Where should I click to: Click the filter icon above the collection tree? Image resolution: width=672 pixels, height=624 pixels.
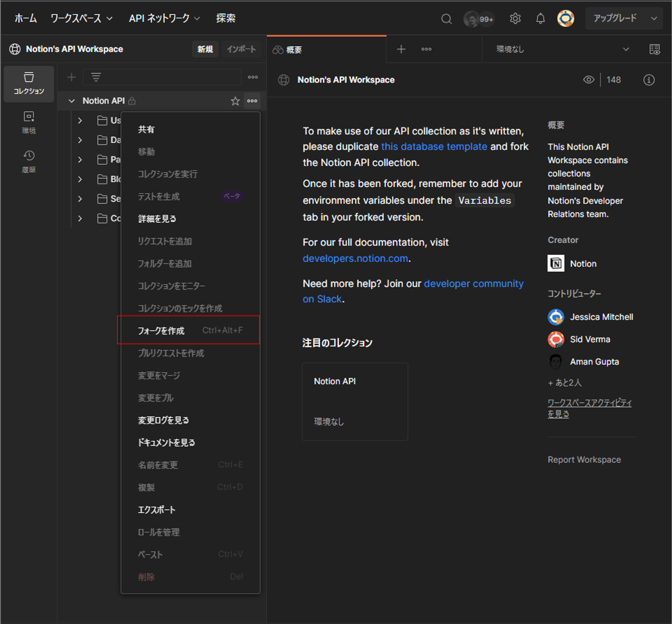96,77
